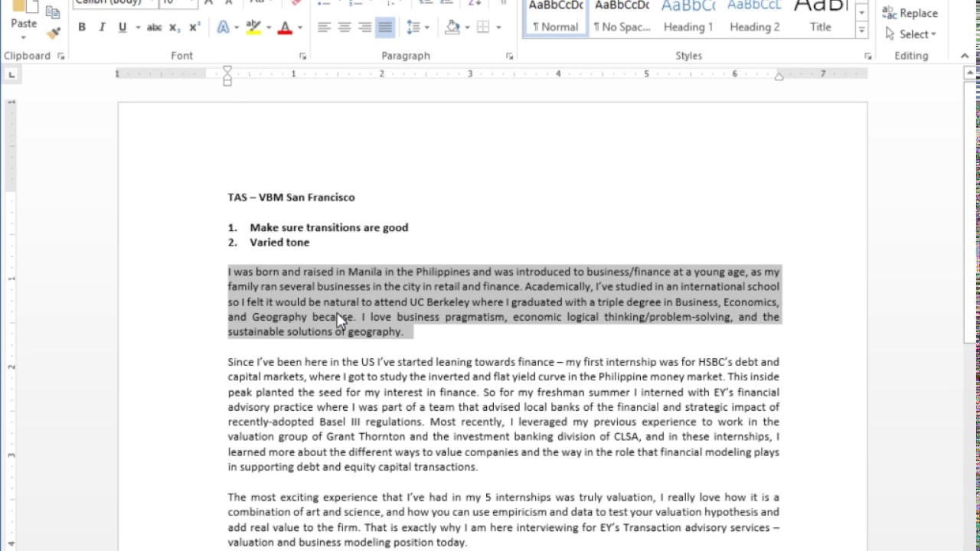Expand the Styles gallery More button
This screenshot has width=980, height=551.
[861, 31]
